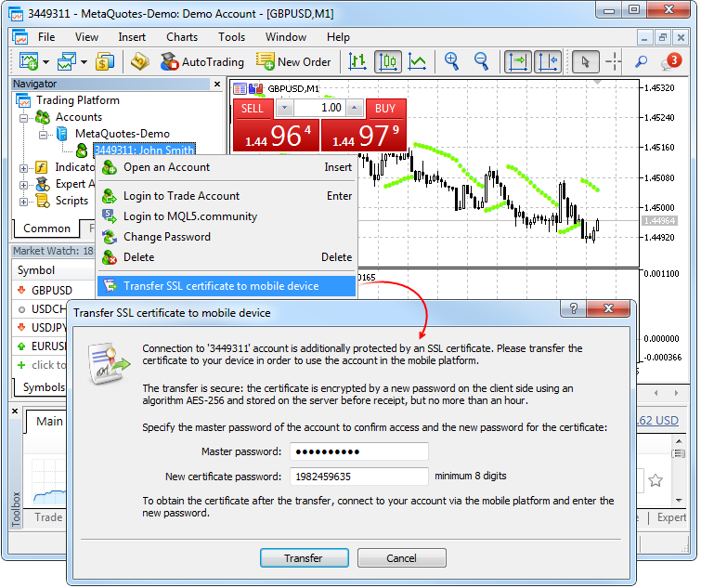Click the volume field showing 1.00
The height and width of the screenshot is (588, 701).
click(x=319, y=108)
